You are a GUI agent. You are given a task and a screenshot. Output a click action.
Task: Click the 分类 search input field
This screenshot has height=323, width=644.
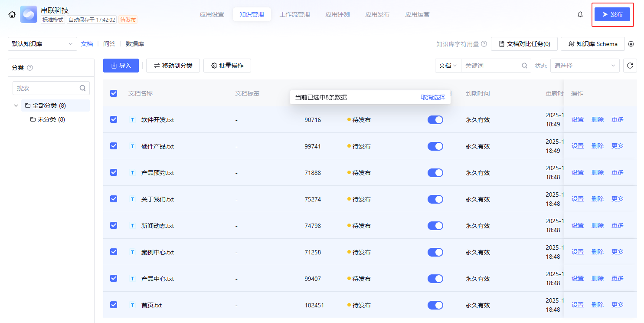pos(47,88)
